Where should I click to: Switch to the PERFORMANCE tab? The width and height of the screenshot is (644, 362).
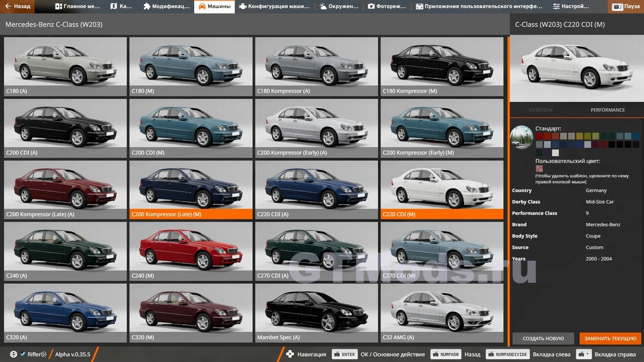click(x=608, y=110)
